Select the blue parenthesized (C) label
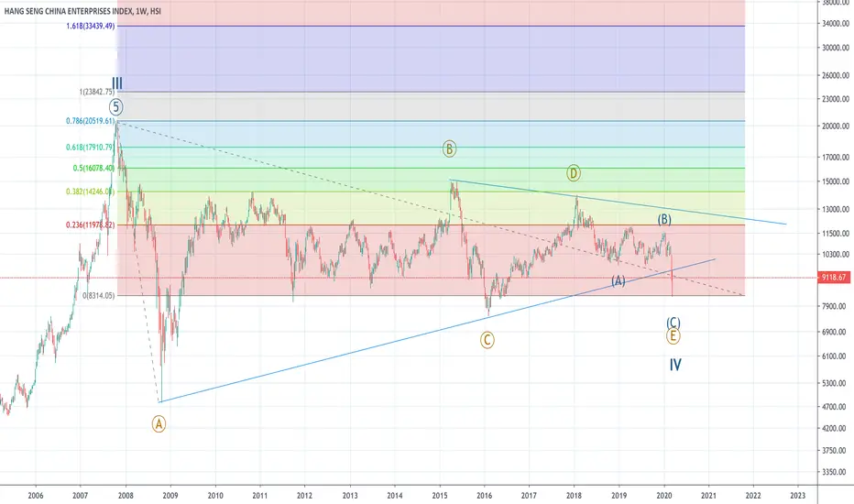This screenshot has width=854, height=504. (x=673, y=323)
